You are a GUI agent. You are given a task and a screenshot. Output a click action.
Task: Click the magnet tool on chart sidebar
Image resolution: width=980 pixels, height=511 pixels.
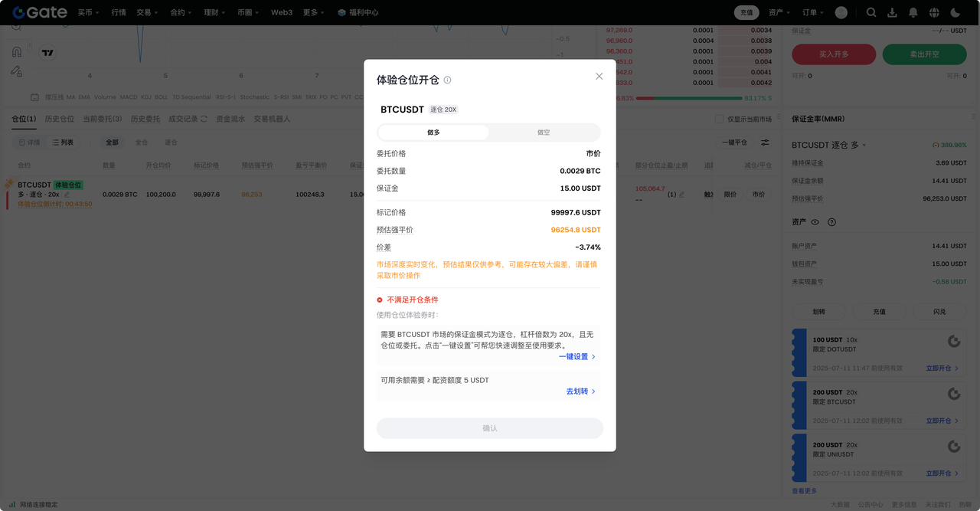(16, 52)
